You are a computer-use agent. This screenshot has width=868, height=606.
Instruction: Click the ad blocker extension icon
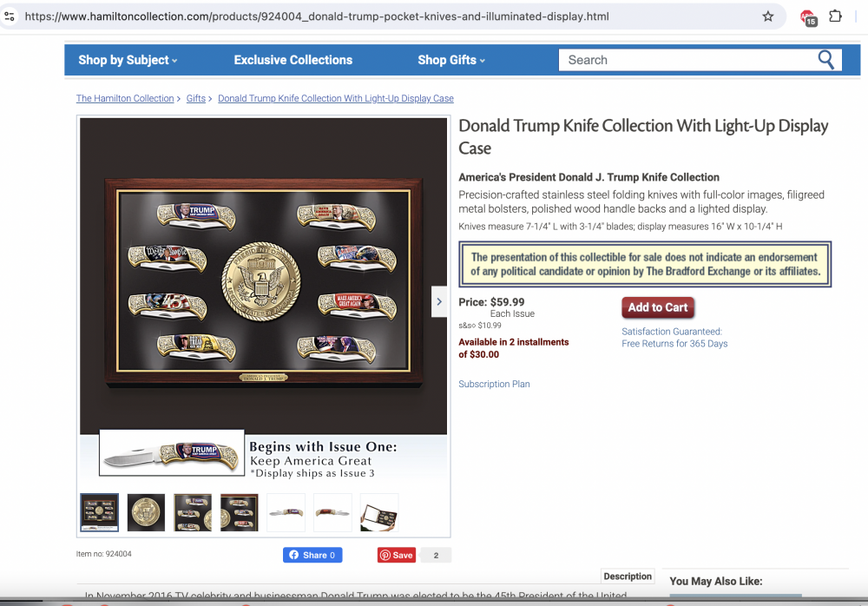[x=808, y=17]
